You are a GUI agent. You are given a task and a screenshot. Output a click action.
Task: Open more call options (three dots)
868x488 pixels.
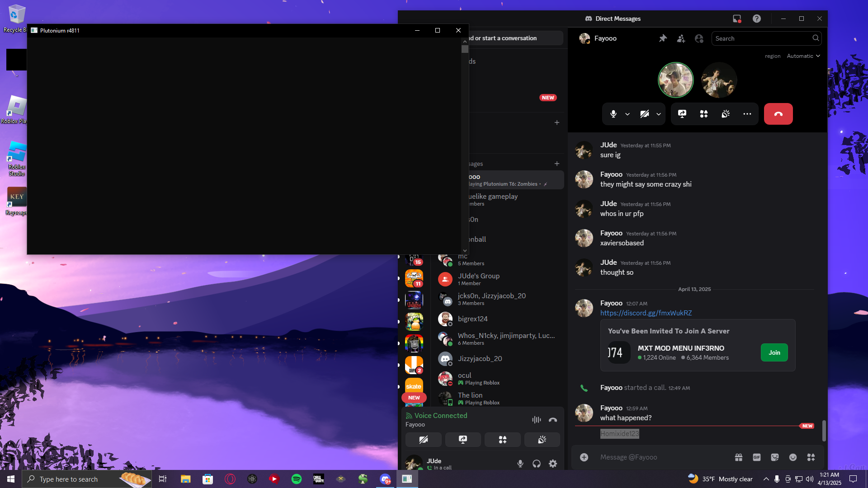point(747,114)
